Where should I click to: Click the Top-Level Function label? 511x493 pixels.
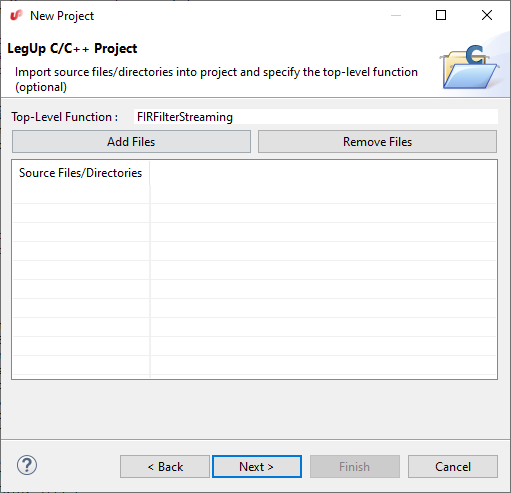coord(65,117)
